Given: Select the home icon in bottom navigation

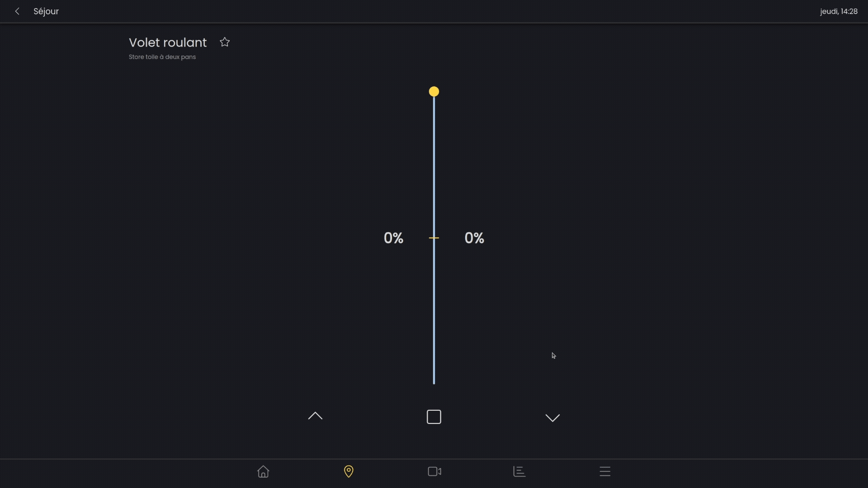Looking at the screenshot, I should [263, 472].
